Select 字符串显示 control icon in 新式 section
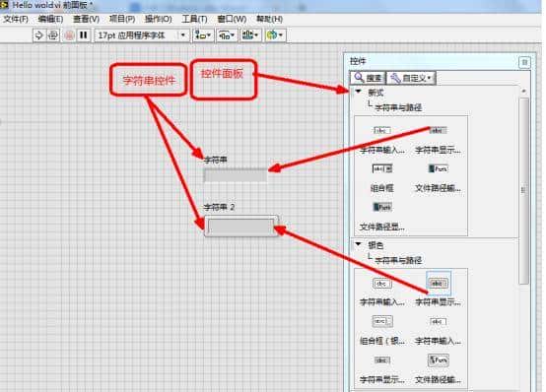The width and height of the screenshot is (546, 392). click(438, 131)
